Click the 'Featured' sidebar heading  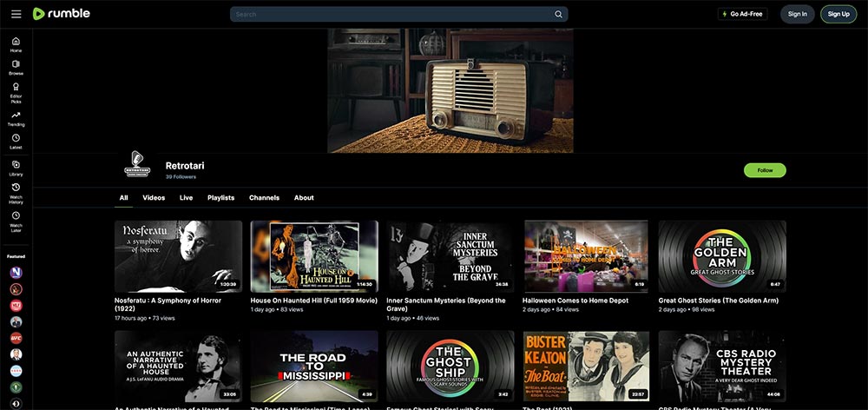point(16,256)
